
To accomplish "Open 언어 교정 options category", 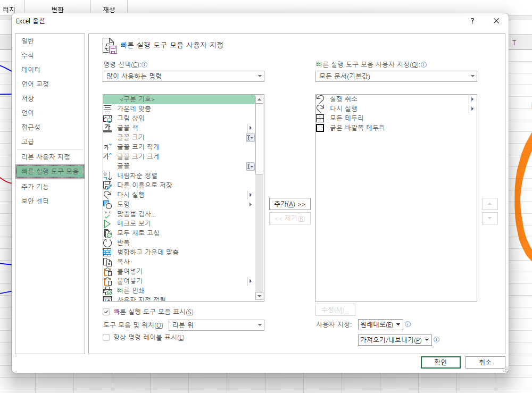I will pyautogui.click(x=35, y=83).
